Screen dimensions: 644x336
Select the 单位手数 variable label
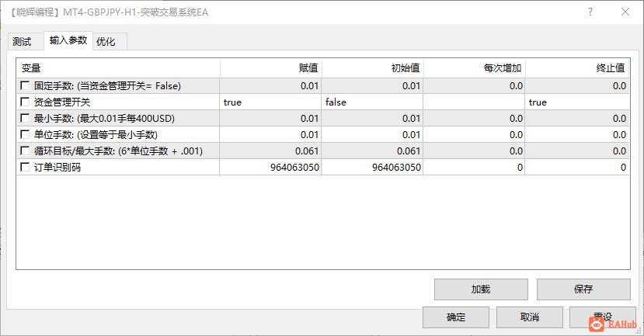96,134
